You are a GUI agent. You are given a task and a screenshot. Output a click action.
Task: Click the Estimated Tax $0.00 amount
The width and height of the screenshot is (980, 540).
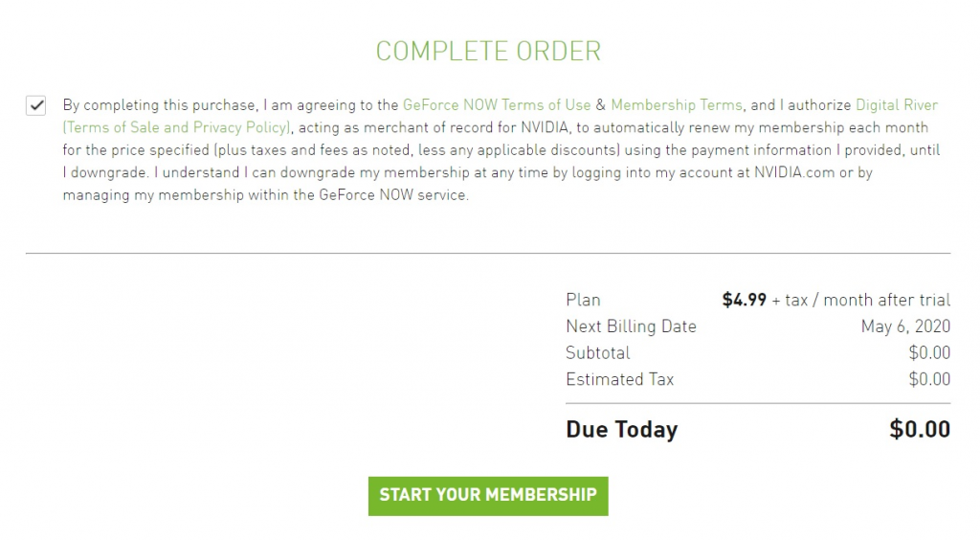(929, 379)
